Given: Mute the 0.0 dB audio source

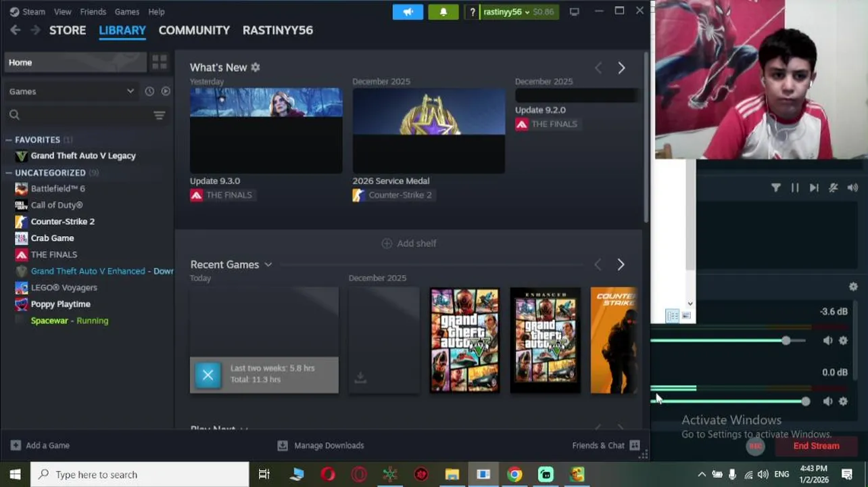Looking at the screenshot, I should point(827,401).
